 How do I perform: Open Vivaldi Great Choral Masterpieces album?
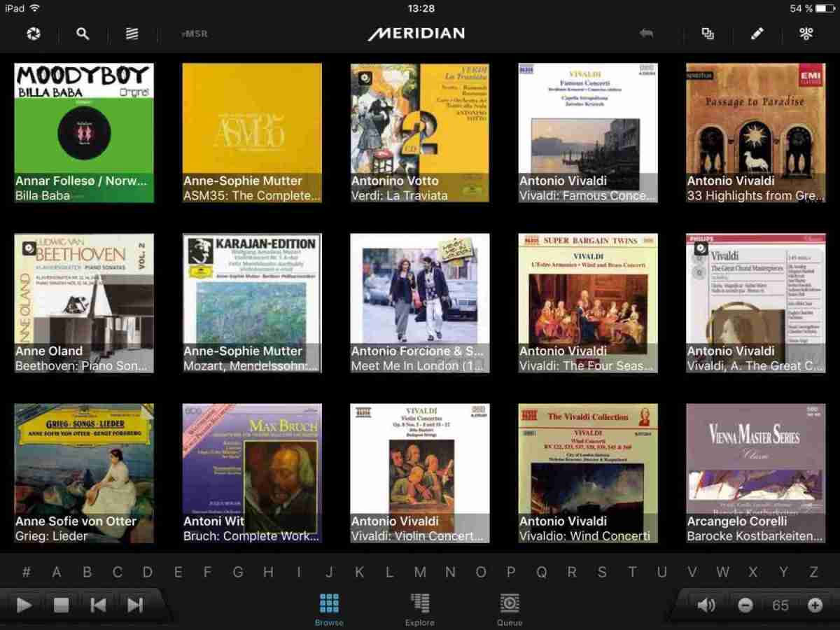pos(756,303)
